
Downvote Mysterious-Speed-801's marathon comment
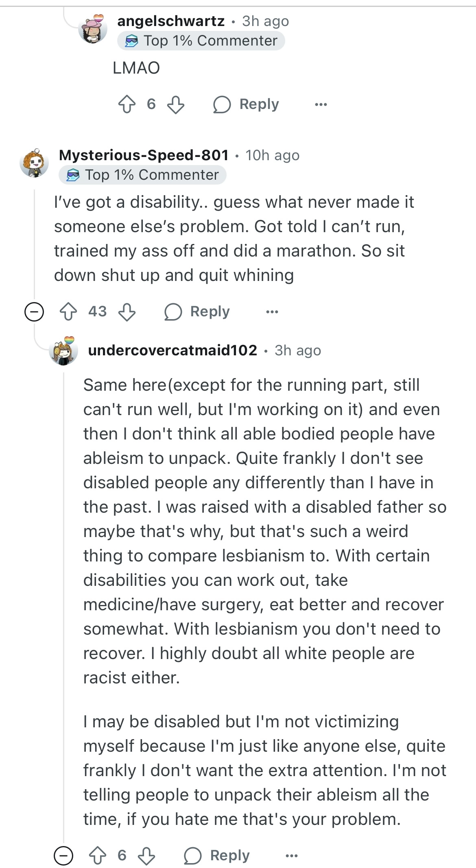point(127,312)
